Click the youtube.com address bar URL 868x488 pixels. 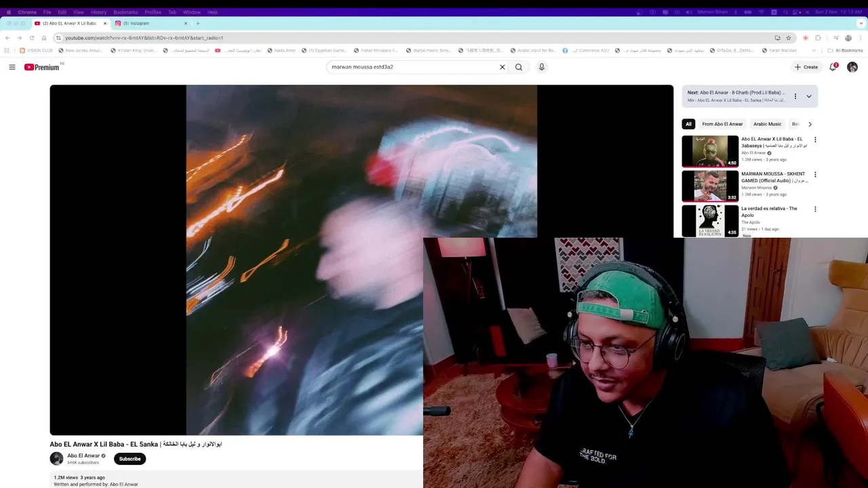tap(144, 38)
